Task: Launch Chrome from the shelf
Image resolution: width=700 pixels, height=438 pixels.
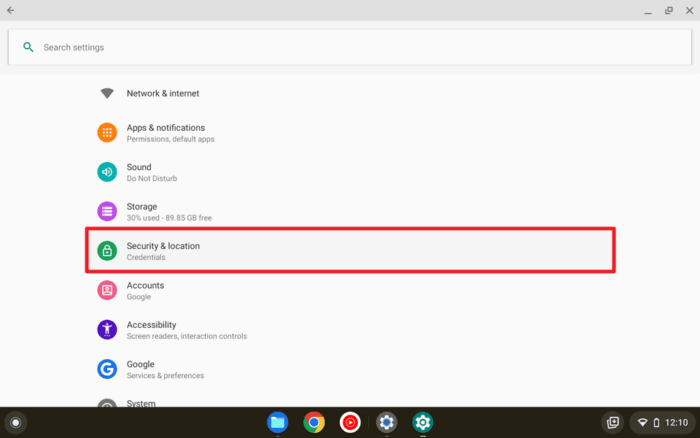Action: tap(314, 422)
